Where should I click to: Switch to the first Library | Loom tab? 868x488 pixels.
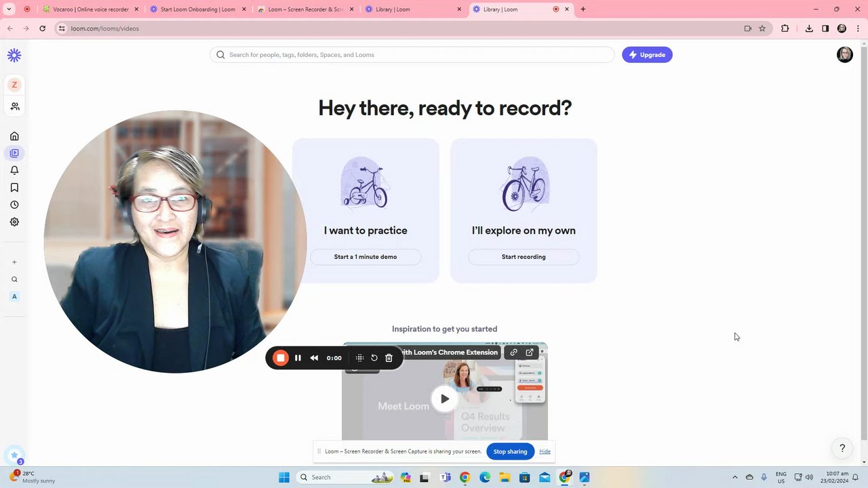click(414, 9)
